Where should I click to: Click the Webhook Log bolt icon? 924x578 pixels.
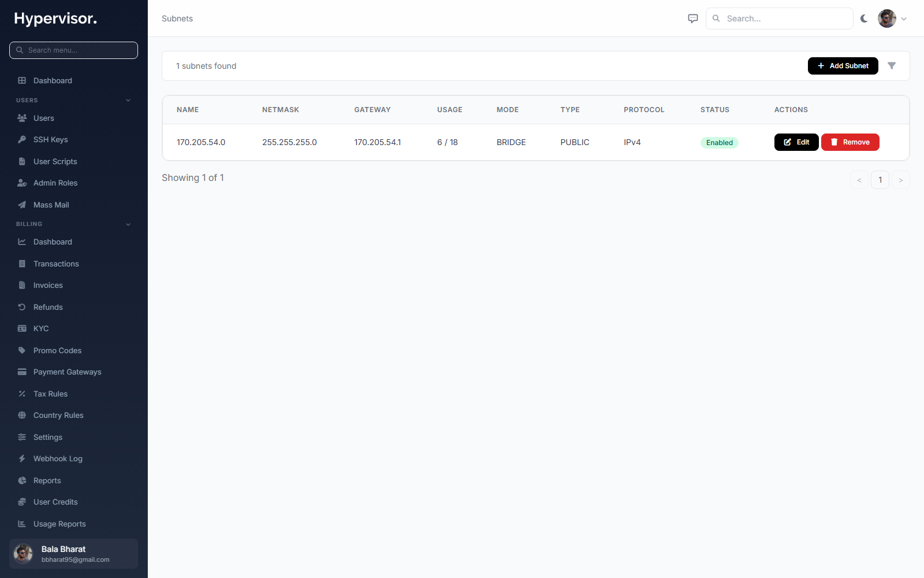tap(22, 458)
